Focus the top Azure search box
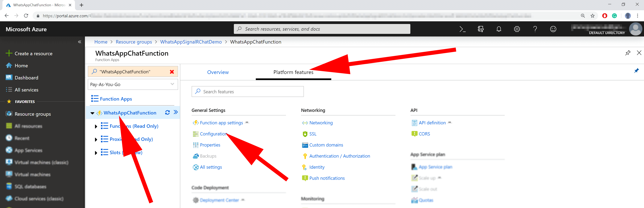This screenshot has height=208, width=644. tap(322, 29)
